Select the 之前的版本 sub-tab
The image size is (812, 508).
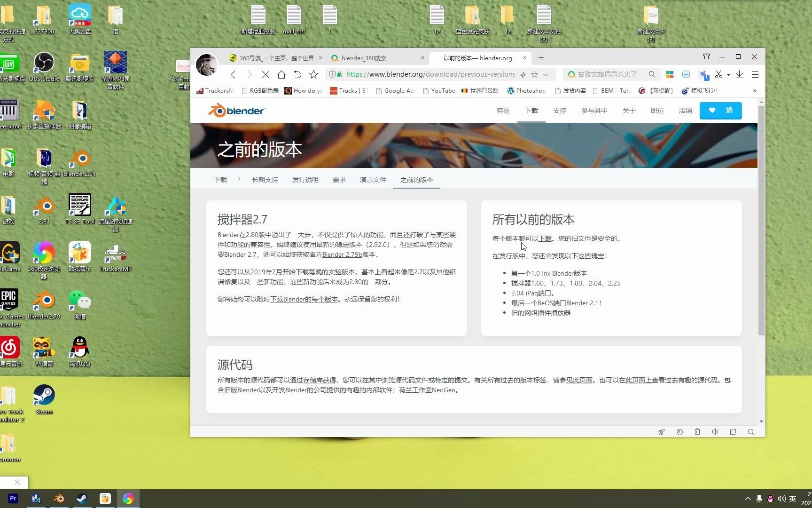(x=417, y=180)
